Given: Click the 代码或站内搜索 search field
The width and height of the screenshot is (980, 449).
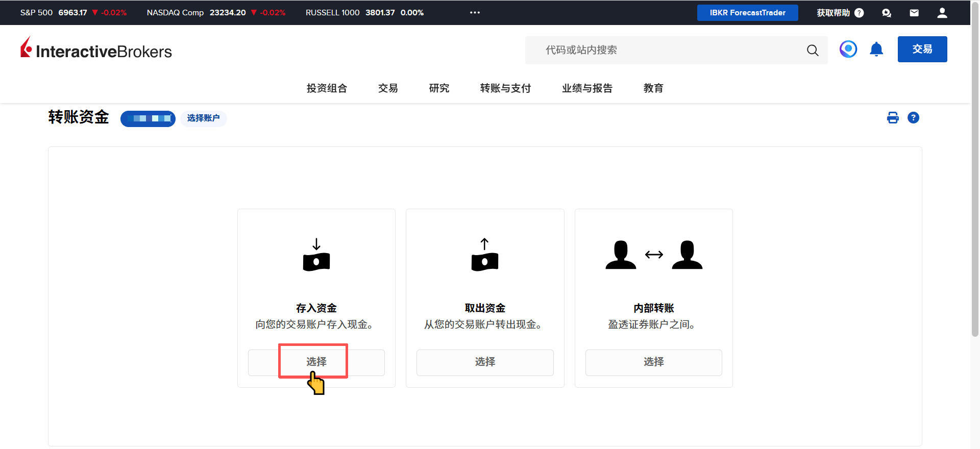Looking at the screenshot, I should click(664, 50).
